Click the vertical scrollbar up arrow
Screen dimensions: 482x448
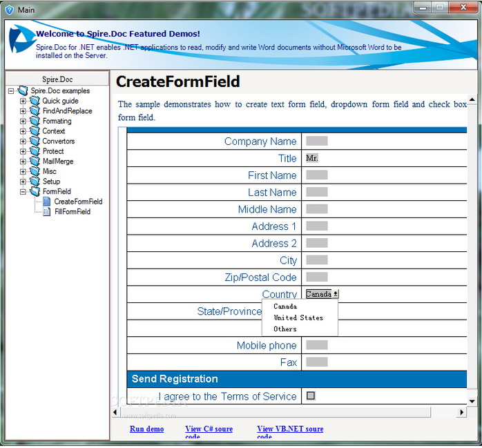pos(472,99)
